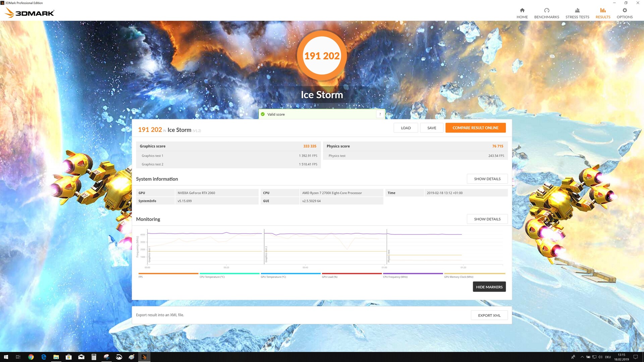Open the Options gear

pos(625,10)
